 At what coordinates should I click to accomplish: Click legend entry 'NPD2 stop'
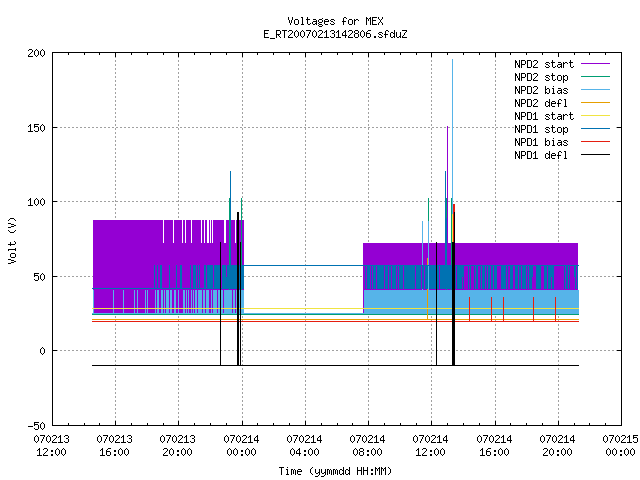[541, 77]
